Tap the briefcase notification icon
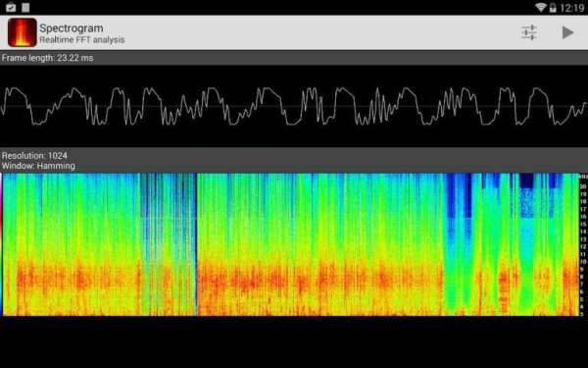Image resolution: width=588 pixels, height=368 pixels. click(11, 7)
